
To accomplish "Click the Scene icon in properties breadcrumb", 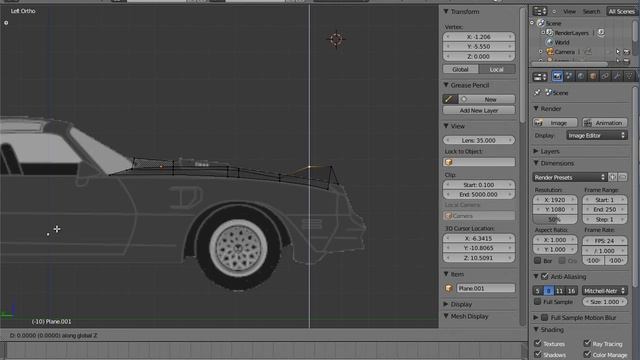I will pyautogui.click(x=548, y=93).
